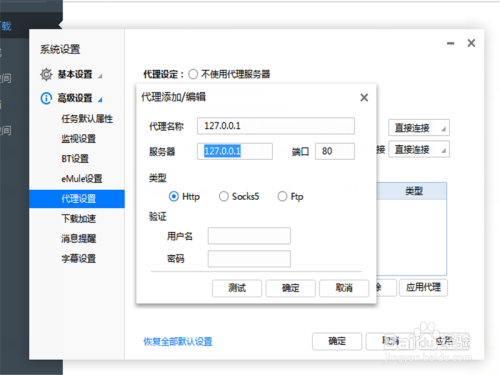Click the 用户名 input field
This screenshot has width=500, height=375.
(249, 236)
